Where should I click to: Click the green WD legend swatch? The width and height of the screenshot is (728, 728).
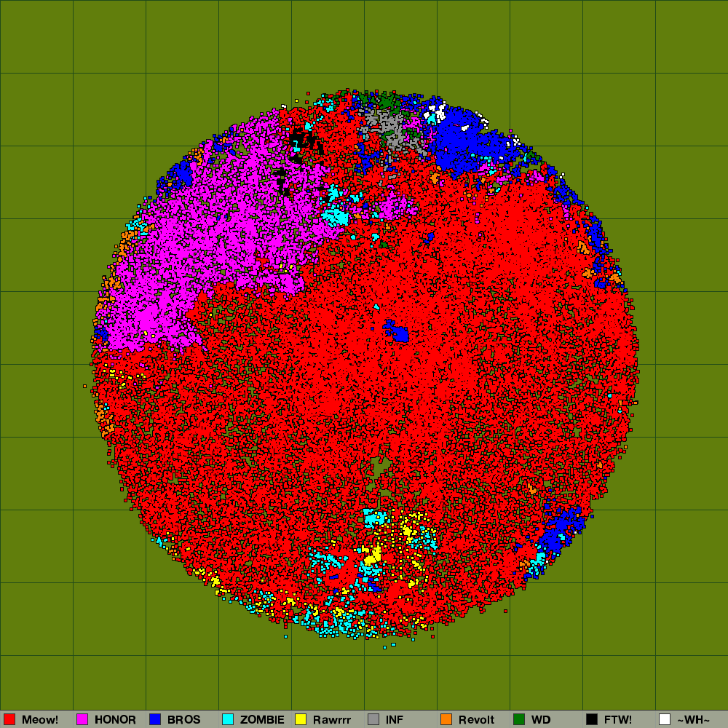pyautogui.click(x=519, y=719)
